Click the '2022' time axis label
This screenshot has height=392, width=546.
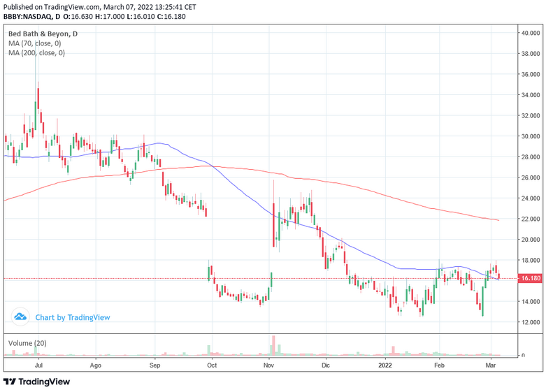[385, 365]
